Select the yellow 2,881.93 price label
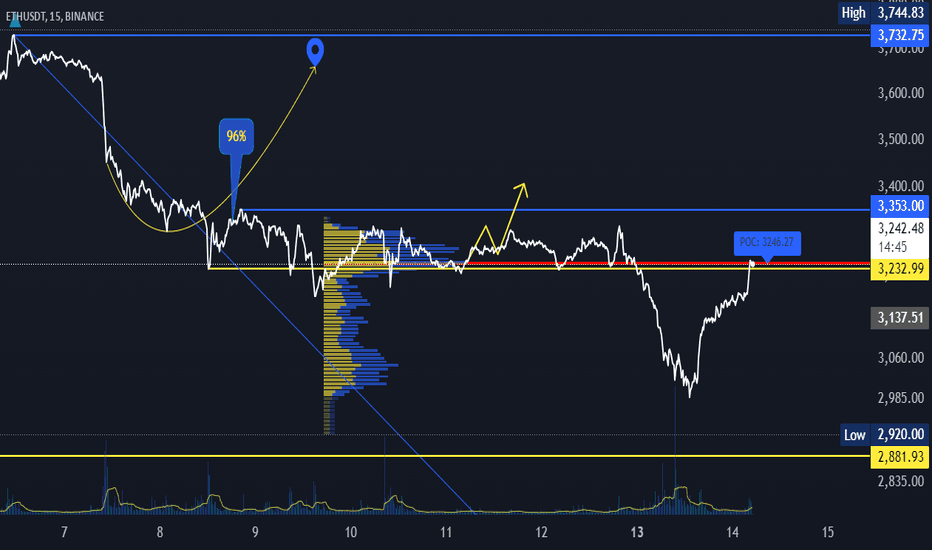932x550 pixels. point(900,457)
